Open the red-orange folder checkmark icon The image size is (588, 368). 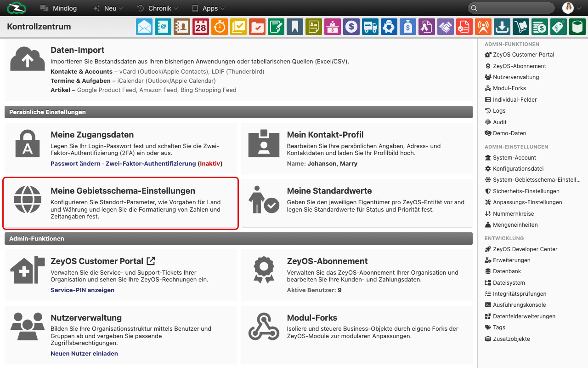[257, 27]
